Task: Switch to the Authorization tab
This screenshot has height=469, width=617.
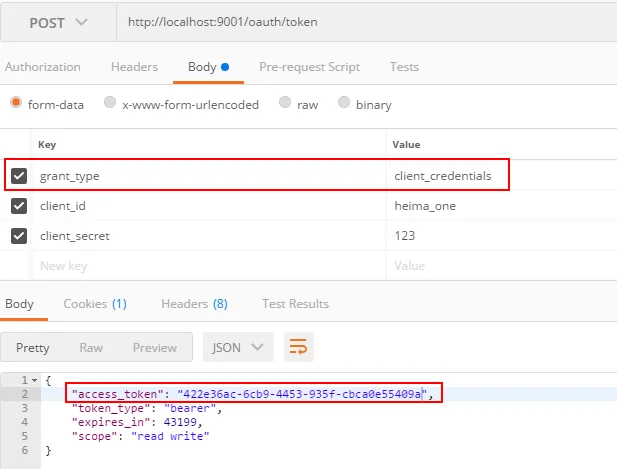Action: click(42, 67)
